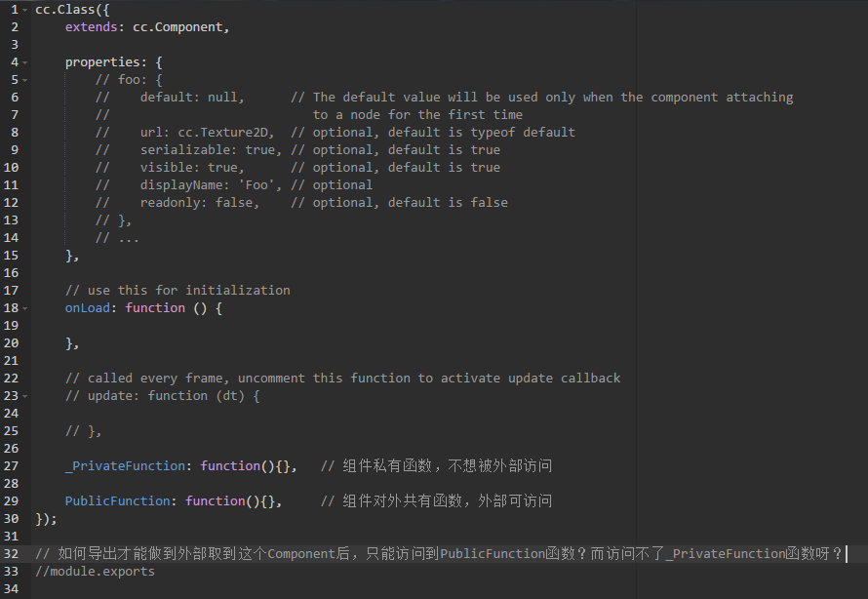Click the _PrivateFunction property name on line 27
Screen dimensions: 868x599
125,466
